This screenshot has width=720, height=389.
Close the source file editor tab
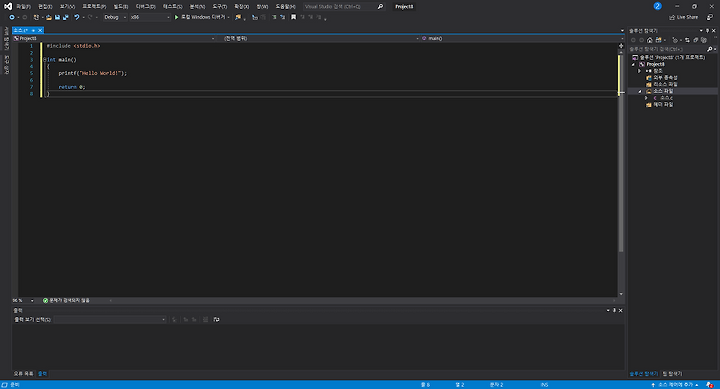(x=40, y=30)
